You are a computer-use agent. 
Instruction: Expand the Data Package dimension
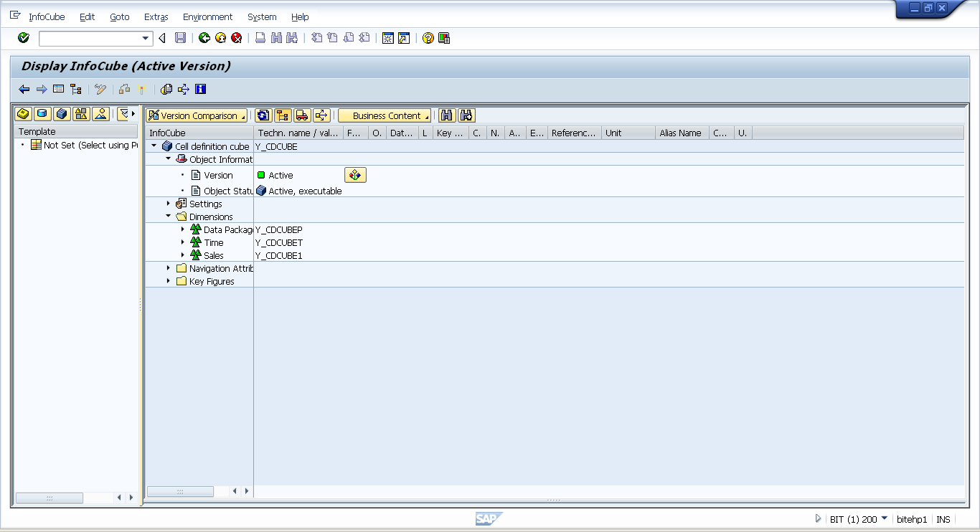pyautogui.click(x=183, y=229)
